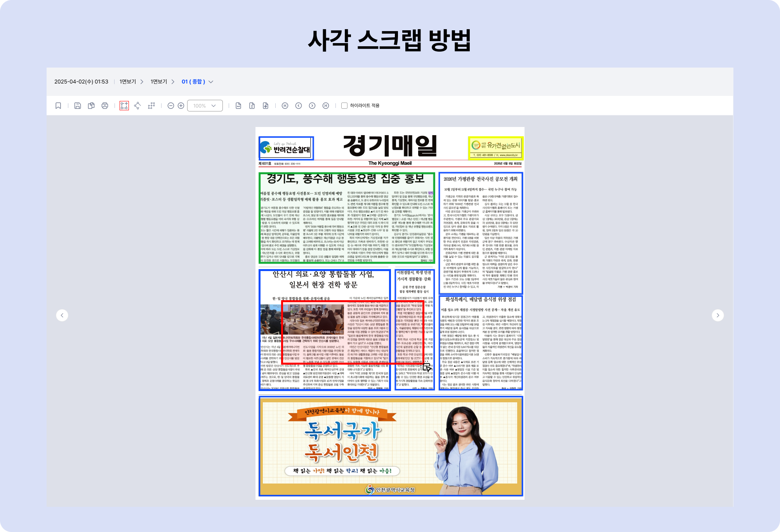Select the rectangle scrap tool
The width and height of the screenshot is (780, 532).
(x=124, y=106)
